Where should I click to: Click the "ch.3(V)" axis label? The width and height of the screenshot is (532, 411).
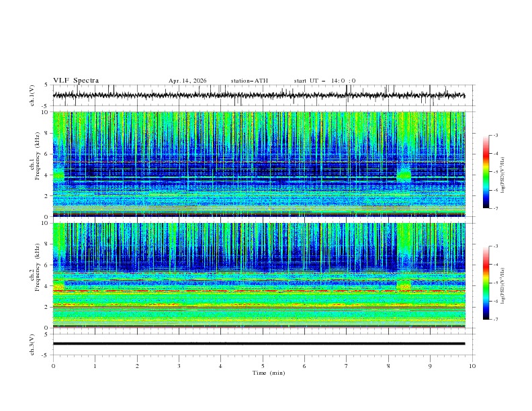[x=32, y=345]
